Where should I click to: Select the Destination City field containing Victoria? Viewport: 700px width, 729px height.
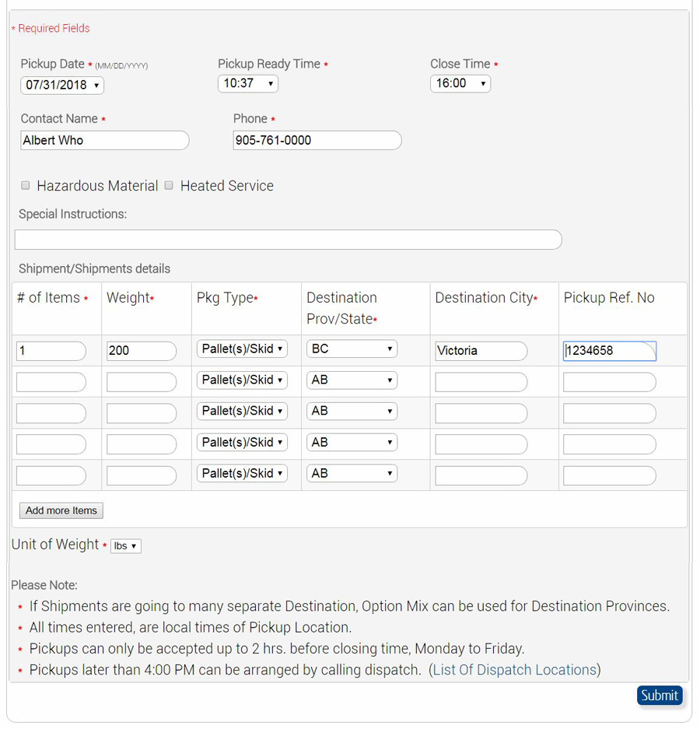pos(481,351)
